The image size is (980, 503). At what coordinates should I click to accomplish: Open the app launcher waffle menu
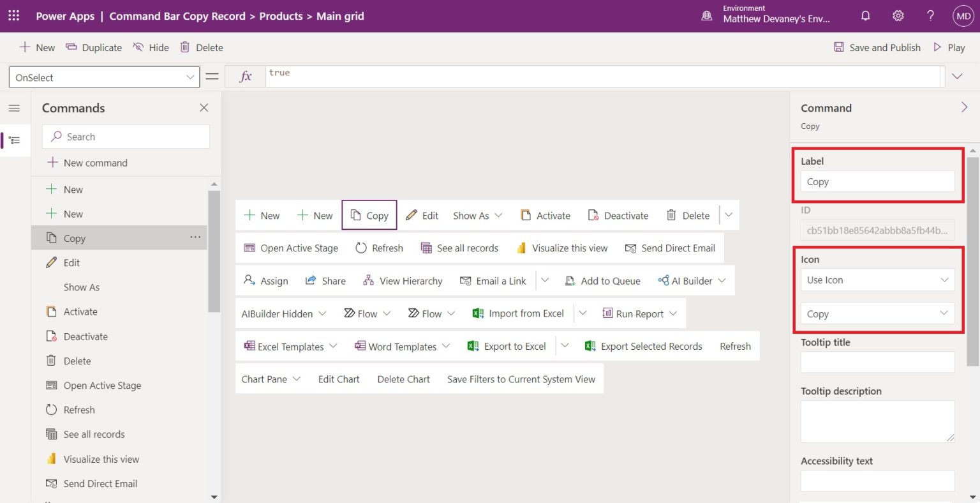(x=13, y=15)
